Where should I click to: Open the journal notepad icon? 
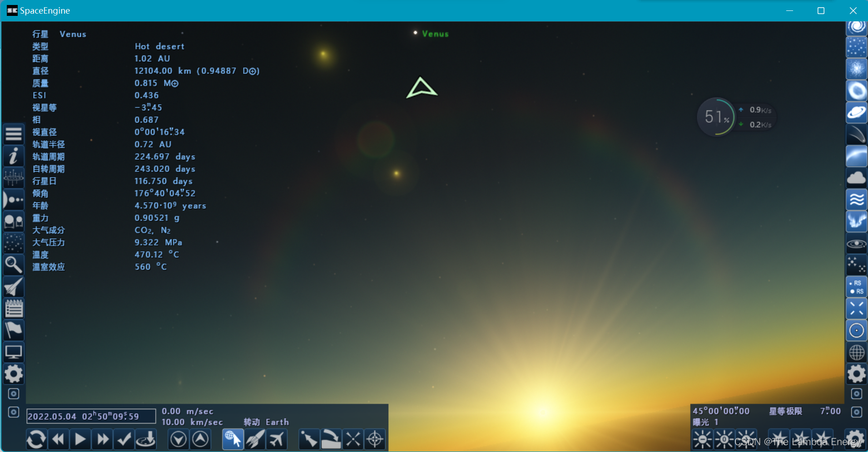pos(14,309)
